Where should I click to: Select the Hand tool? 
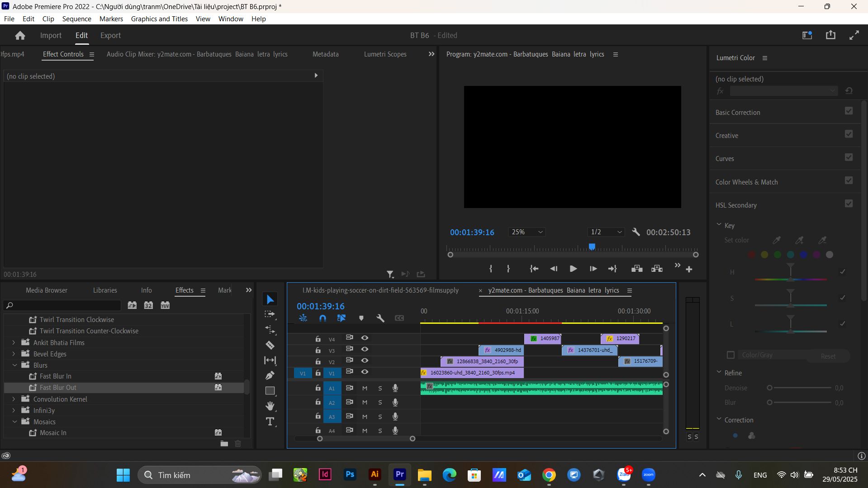(270, 406)
